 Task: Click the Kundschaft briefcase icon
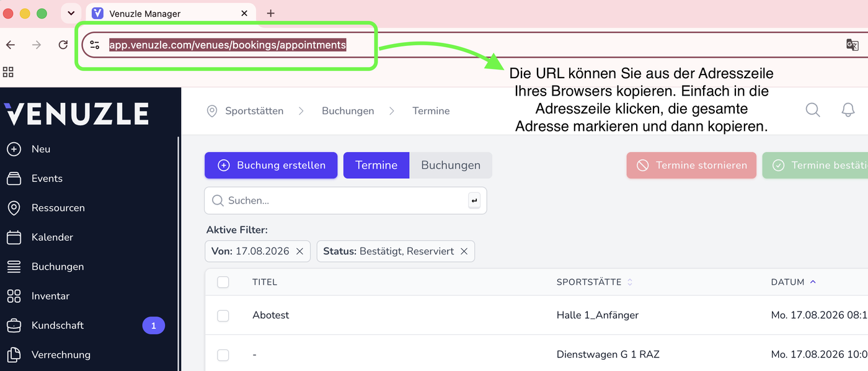(x=14, y=325)
